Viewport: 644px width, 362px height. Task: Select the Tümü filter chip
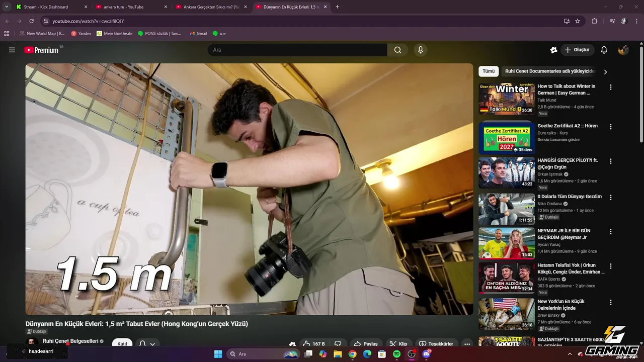pyautogui.click(x=489, y=71)
